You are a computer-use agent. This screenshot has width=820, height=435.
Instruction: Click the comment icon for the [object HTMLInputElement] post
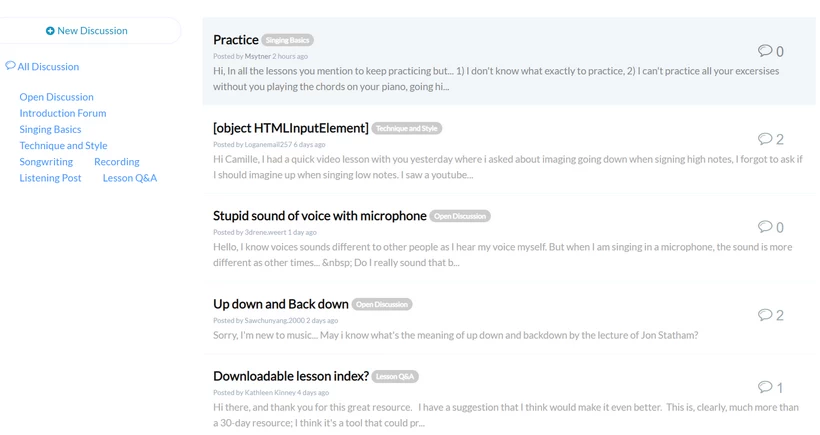[x=765, y=138]
